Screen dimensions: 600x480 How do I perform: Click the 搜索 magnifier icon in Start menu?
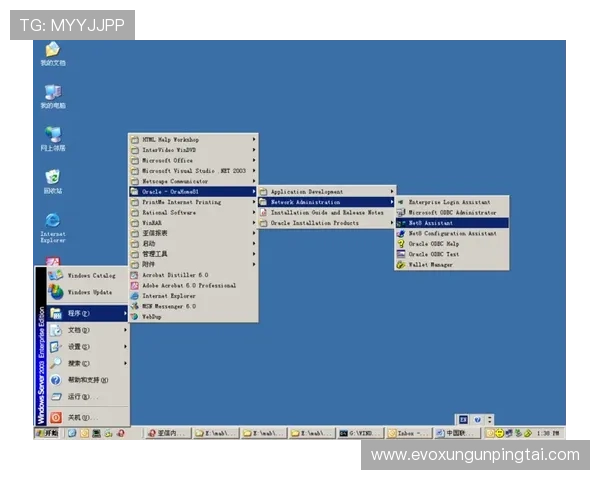point(56,363)
